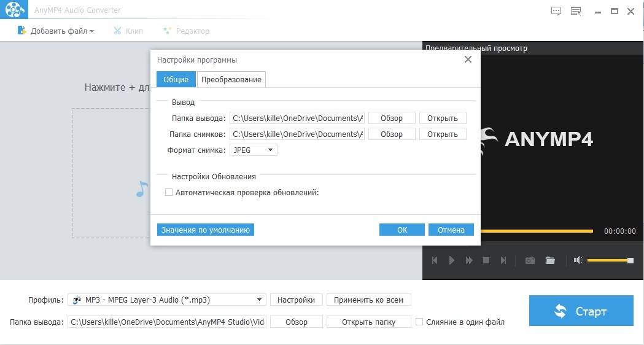This screenshot has width=644, height=345.
Task: Click Открыть папку button
Action: tap(368, 322)
